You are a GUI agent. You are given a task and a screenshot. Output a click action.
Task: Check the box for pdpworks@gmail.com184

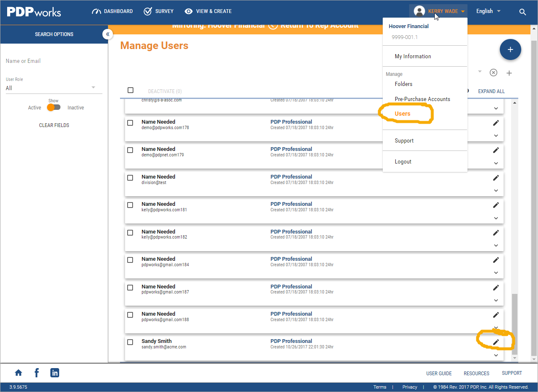[x=130, y=260]
